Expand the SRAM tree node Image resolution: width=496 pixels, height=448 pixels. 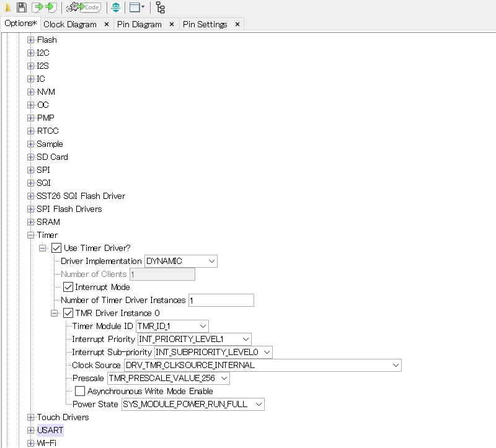point(30,222)
